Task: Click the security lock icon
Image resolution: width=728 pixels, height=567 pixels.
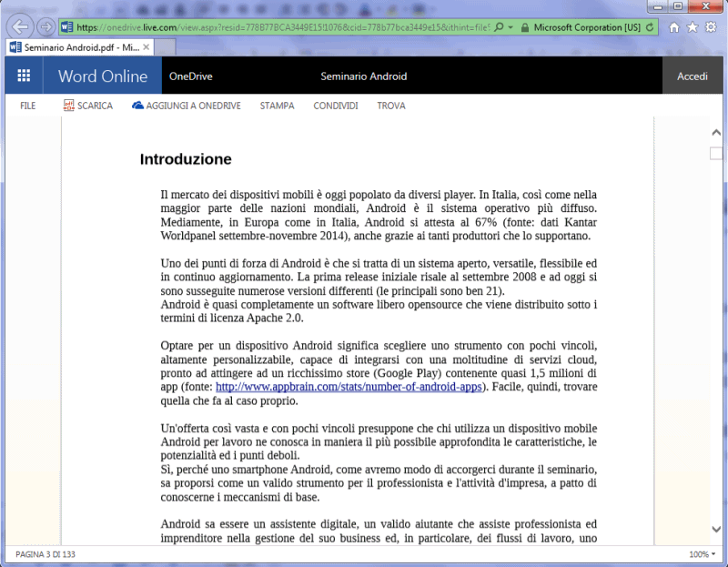Action: (525, 27)
